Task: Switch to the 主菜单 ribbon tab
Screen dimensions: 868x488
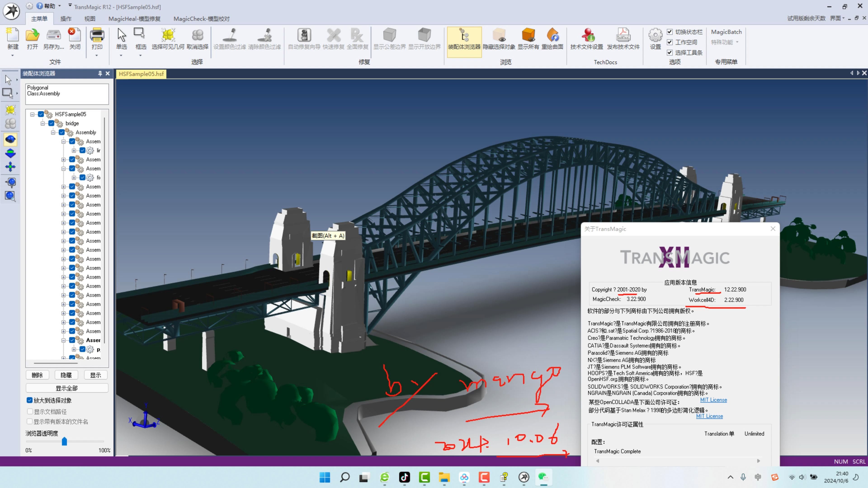Action: pyautogui.click(x=39, y=19)
